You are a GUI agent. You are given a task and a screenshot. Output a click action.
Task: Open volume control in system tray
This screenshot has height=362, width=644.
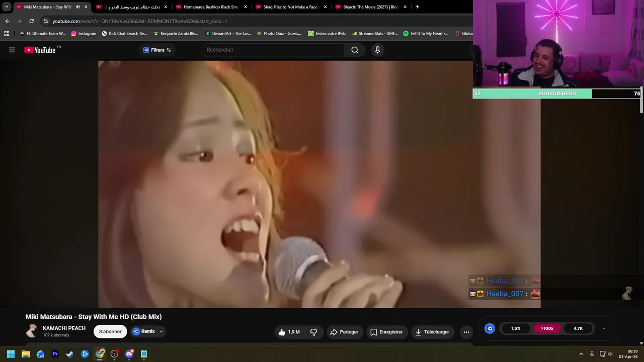tap(610, 354)
